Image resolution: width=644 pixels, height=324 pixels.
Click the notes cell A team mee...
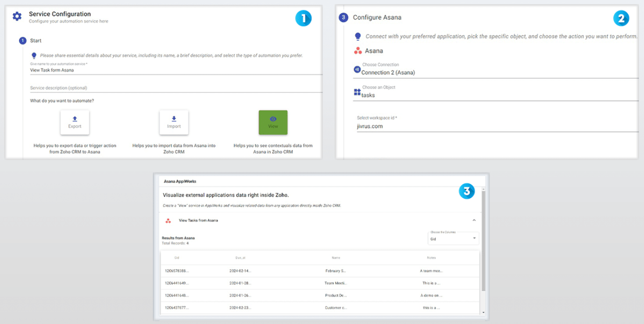coord(431,270)
